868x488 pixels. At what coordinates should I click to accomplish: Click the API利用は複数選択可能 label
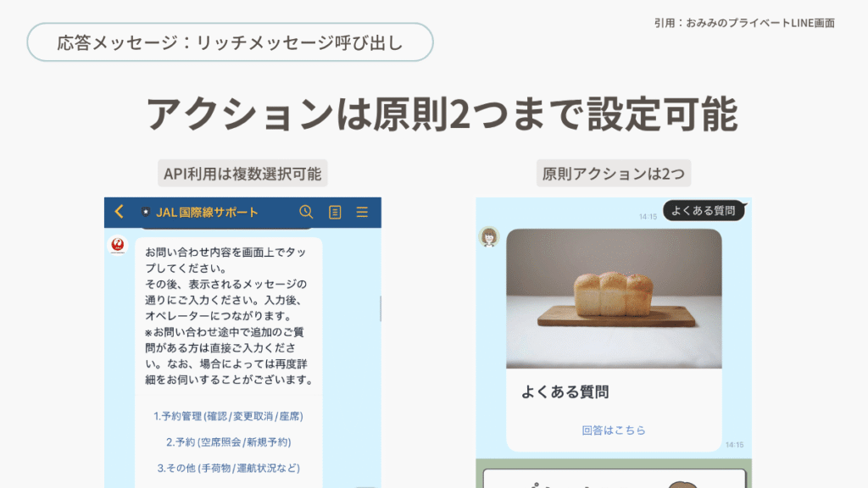click(242, 173)
